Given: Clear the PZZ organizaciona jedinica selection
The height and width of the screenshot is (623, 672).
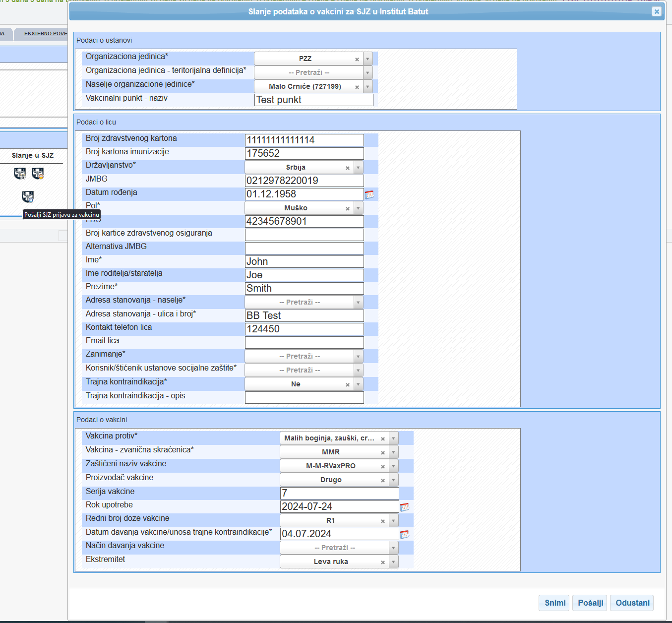Looking at the screenshot, I should [357, 59].
